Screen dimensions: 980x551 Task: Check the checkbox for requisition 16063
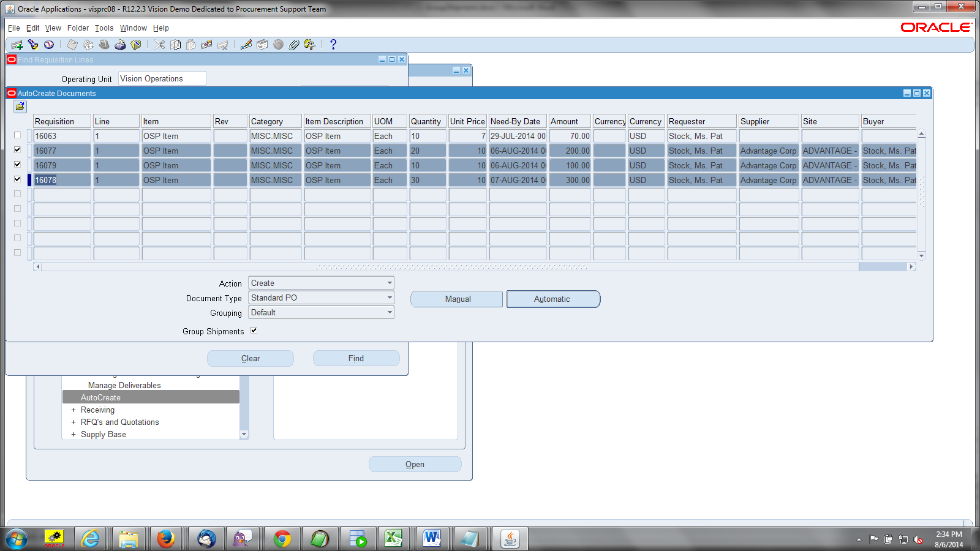point(17,135)
